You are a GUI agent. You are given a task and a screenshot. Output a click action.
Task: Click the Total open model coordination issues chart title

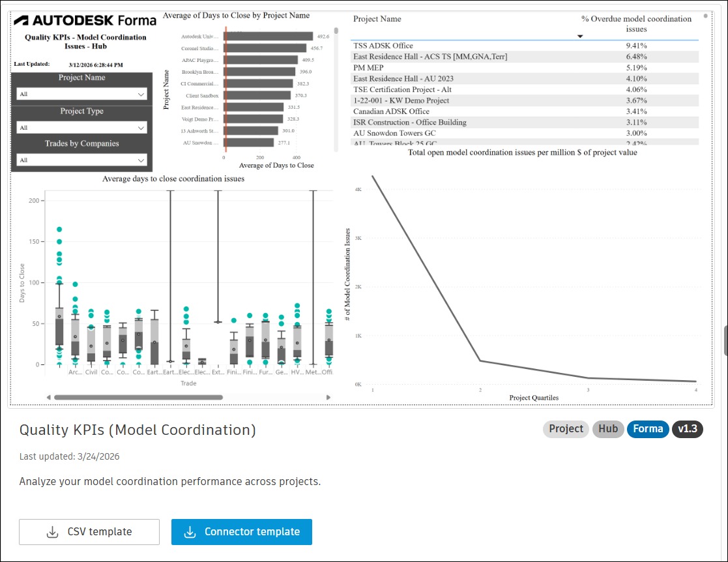pos(522,153)
